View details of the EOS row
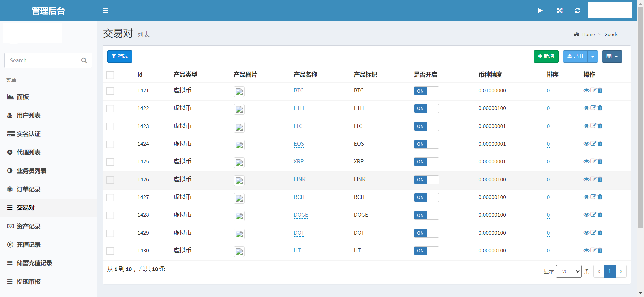Image resolution: width=644 pixels, height=297 pixels. 586,144
